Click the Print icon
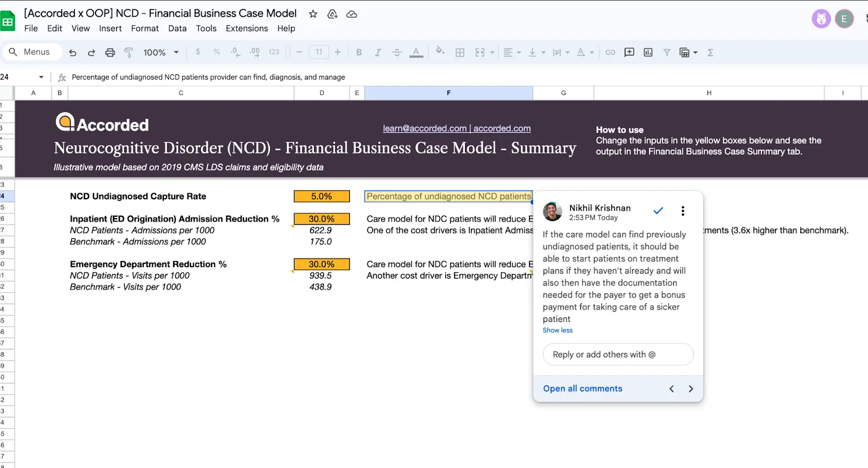 click(x=110, y=53)
